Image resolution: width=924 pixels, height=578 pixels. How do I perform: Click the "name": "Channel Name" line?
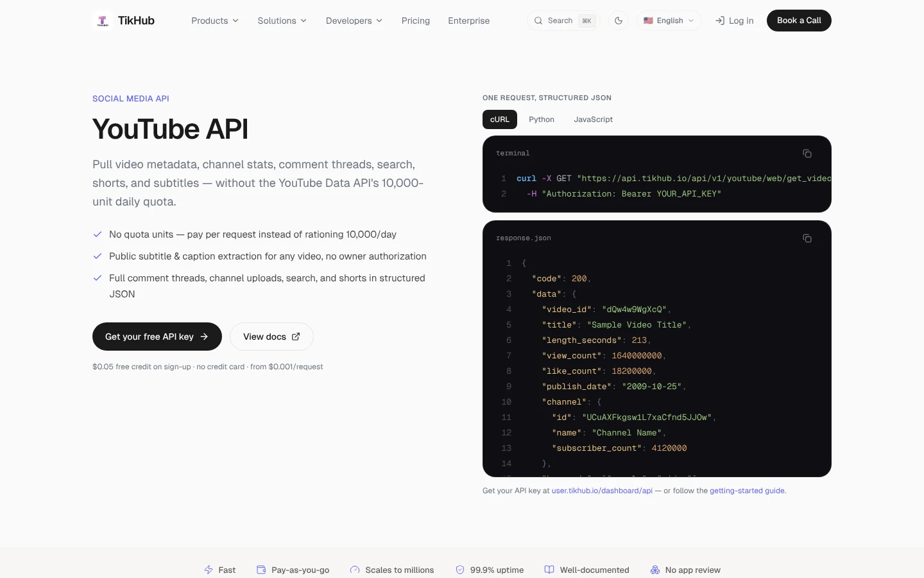610,433
